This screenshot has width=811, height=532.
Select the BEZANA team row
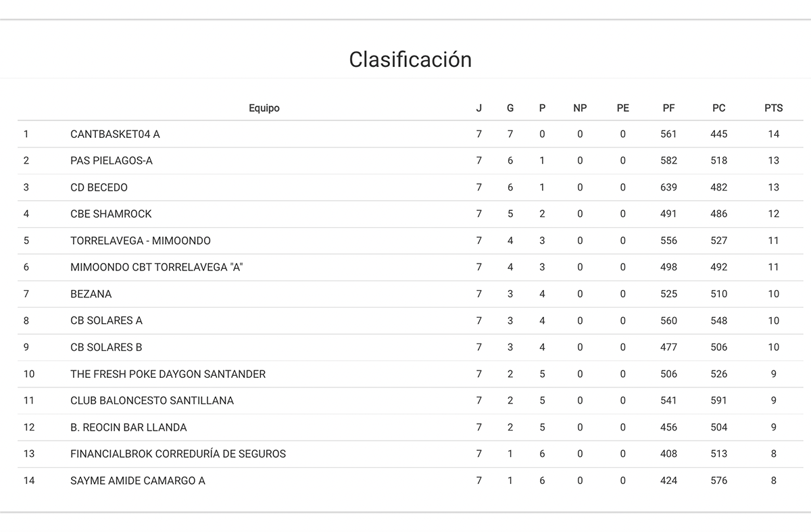click(x=91, y=294)
